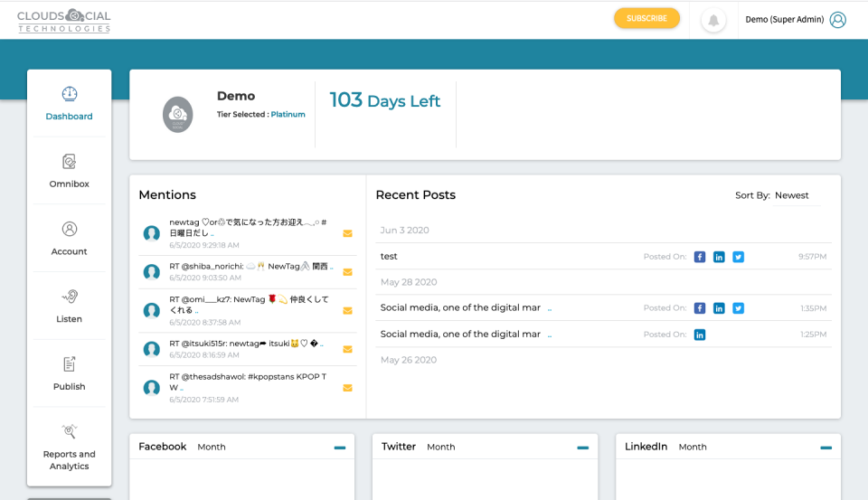Screen dimensions: 868x500
Task: Open the Listen ear icon
Action: (70, 297)
